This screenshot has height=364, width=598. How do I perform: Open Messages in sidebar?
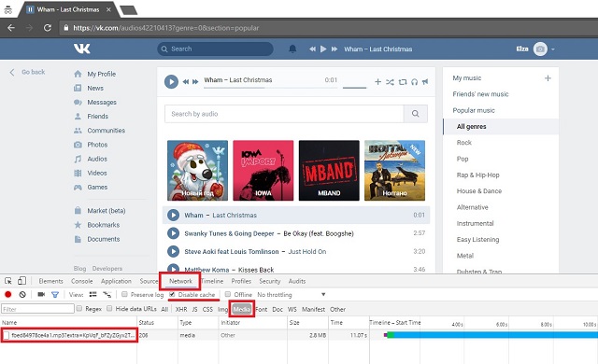click(x=102, y=102)
